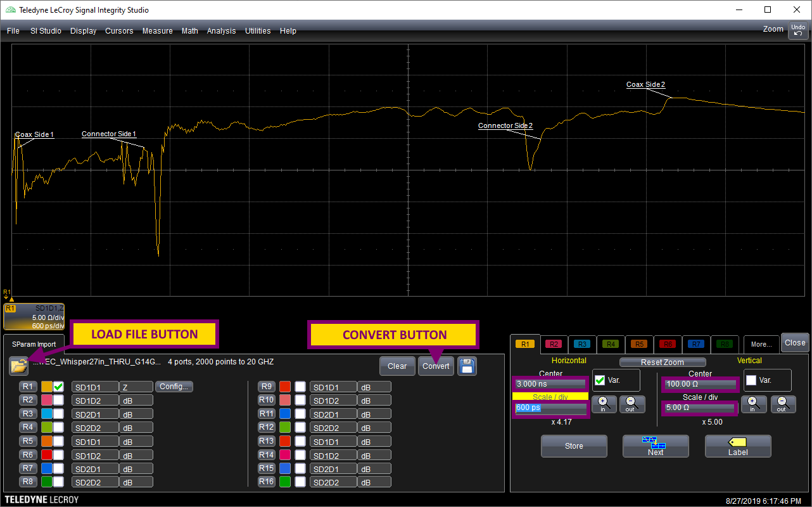Open the SI Studio menu
This screenshot has height=507, width=812.
(x=46, y=31)
